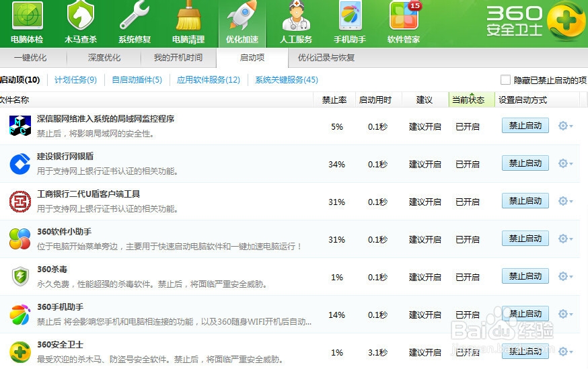This screenshot has width=588, height=369.
Task: Select the 工商银行二代U盾客户端工具 title text
Action: pyautogui.click(x=88, y=194)
